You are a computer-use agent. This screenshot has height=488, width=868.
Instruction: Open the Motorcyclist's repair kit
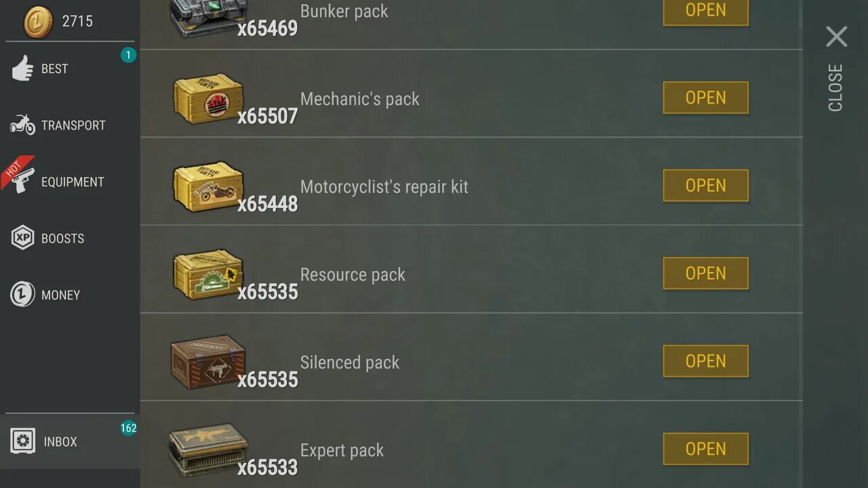pos(705,186)
